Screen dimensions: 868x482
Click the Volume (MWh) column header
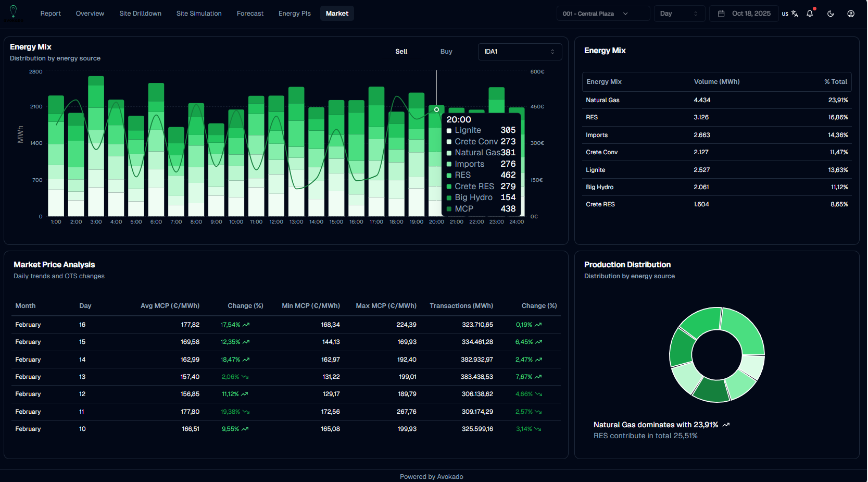[716, 82]
